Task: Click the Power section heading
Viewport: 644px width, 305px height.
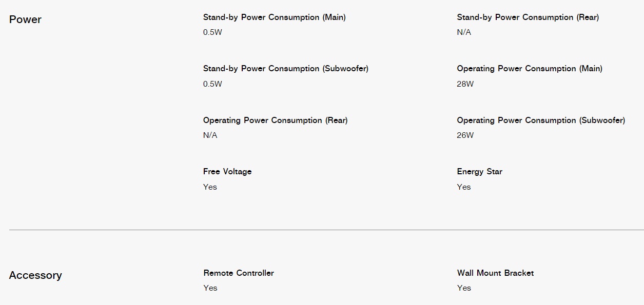Action: tap(25, 19)
